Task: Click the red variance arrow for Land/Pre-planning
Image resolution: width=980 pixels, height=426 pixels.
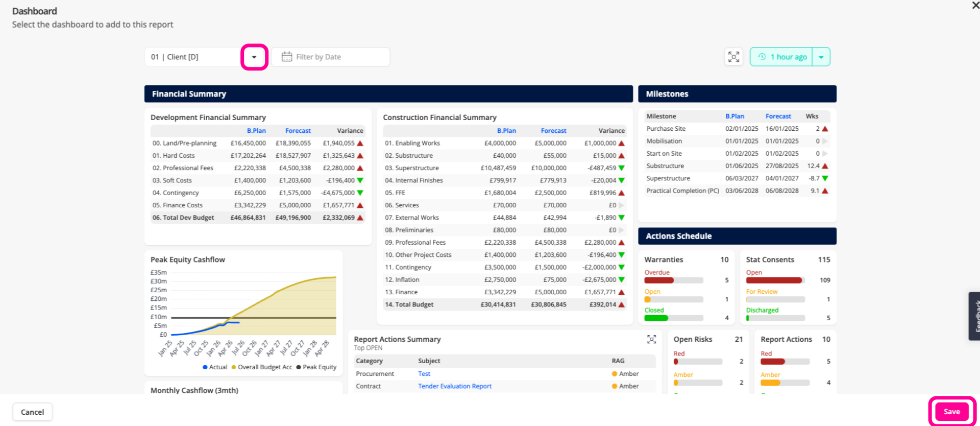Action: click(x=360, y=144)
